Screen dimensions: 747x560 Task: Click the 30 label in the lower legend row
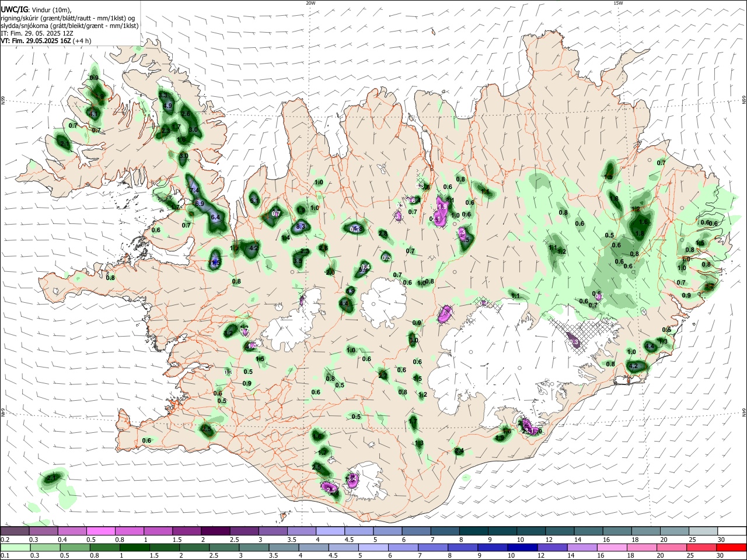(x=721, y=556)
